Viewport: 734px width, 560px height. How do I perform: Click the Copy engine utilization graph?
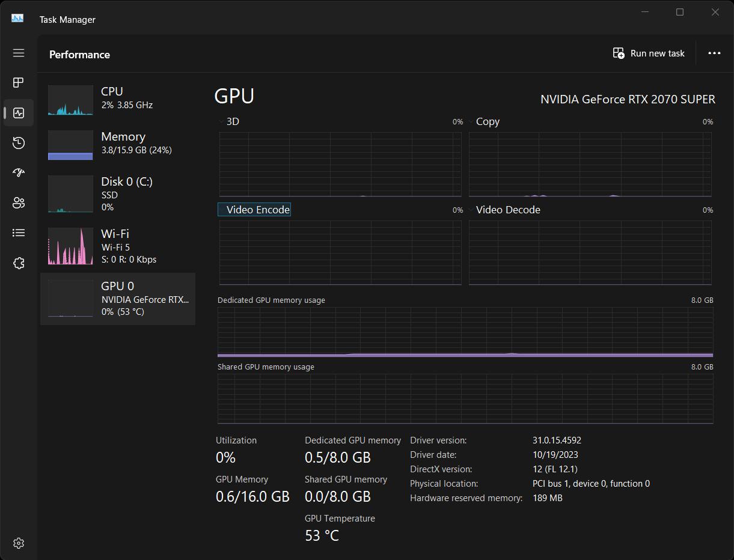[590, 165]
